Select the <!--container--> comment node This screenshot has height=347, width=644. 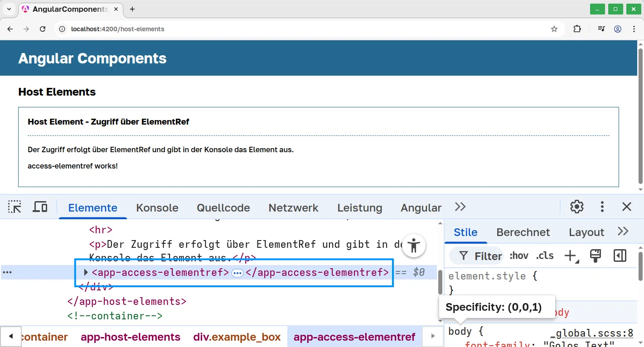pyautogui.click(x=115, y=316)
